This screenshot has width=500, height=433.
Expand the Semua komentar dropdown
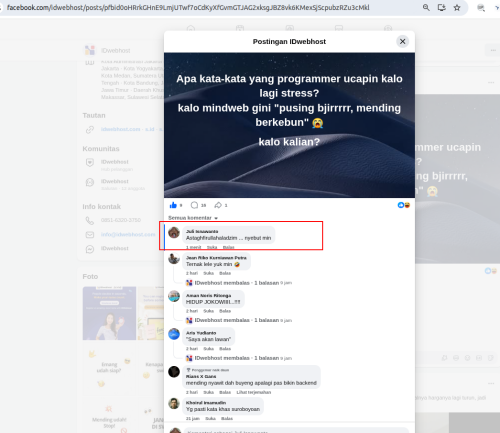193,218
